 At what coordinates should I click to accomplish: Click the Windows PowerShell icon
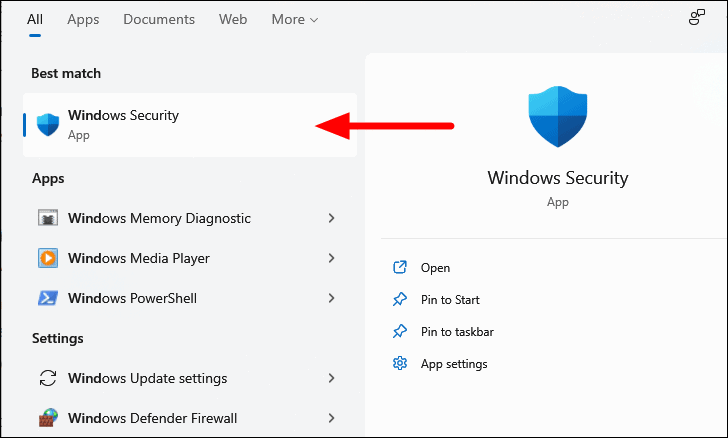pyautogui.click(x=48, y=298)
